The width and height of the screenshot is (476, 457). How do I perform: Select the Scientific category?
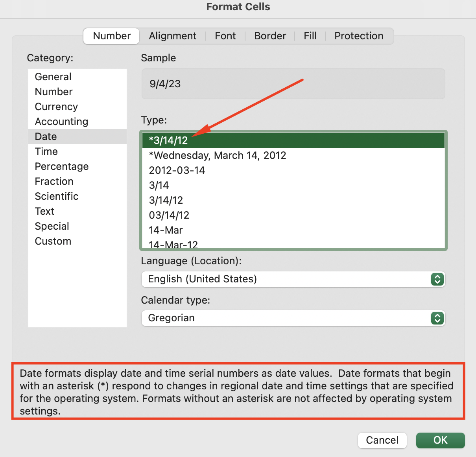77,196
